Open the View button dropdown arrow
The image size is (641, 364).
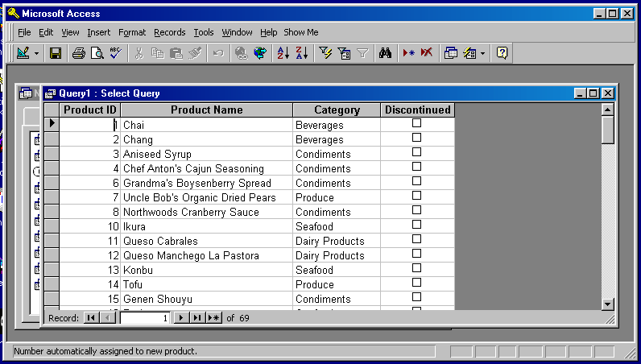(37, 53)
